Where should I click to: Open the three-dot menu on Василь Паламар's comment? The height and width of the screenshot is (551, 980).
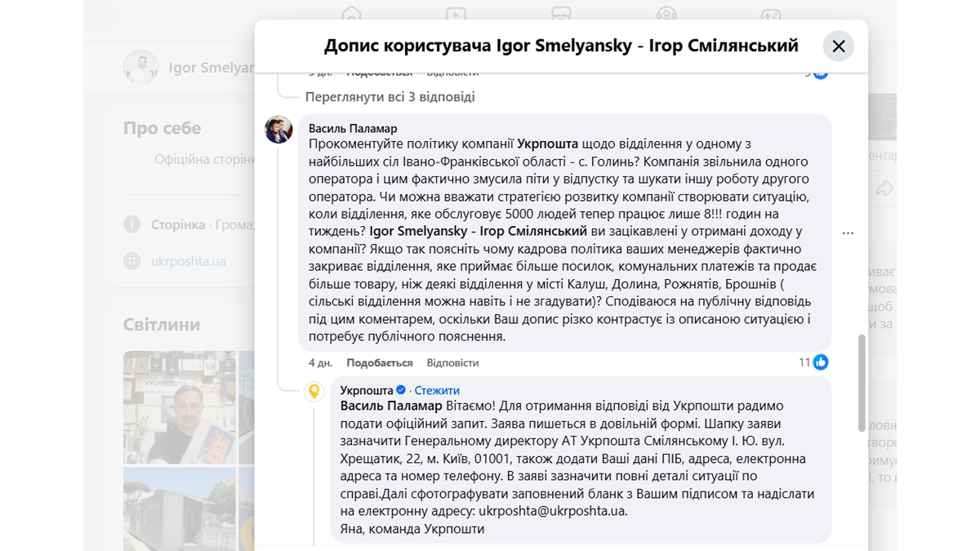tap(848, 233)
